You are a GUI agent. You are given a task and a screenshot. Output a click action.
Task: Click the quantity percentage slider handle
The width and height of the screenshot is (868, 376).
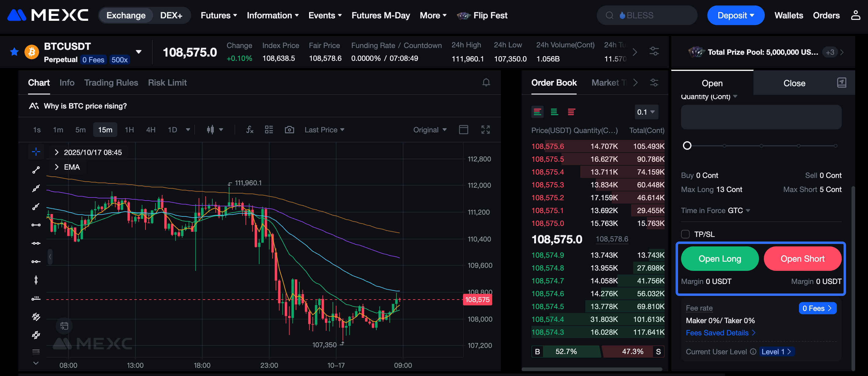coord(687,146)
